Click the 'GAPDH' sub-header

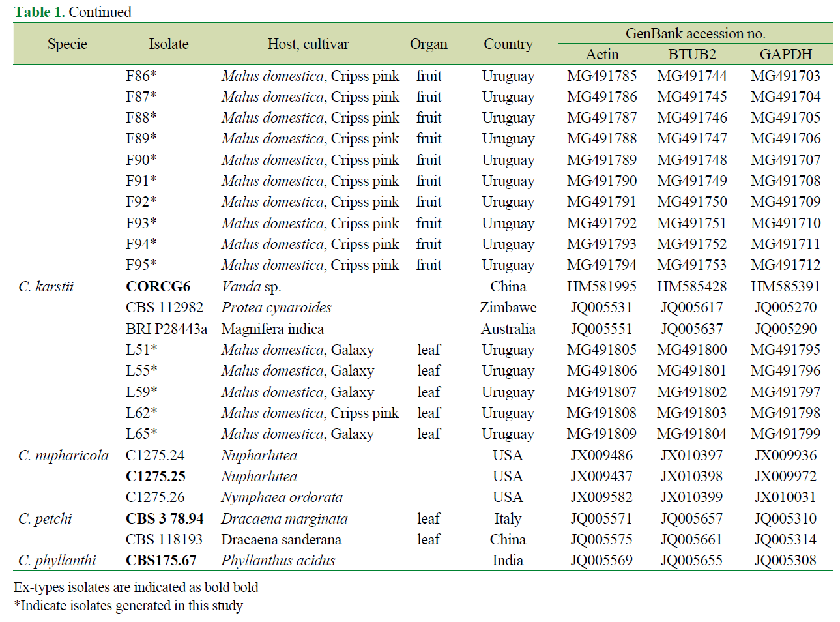786,54
